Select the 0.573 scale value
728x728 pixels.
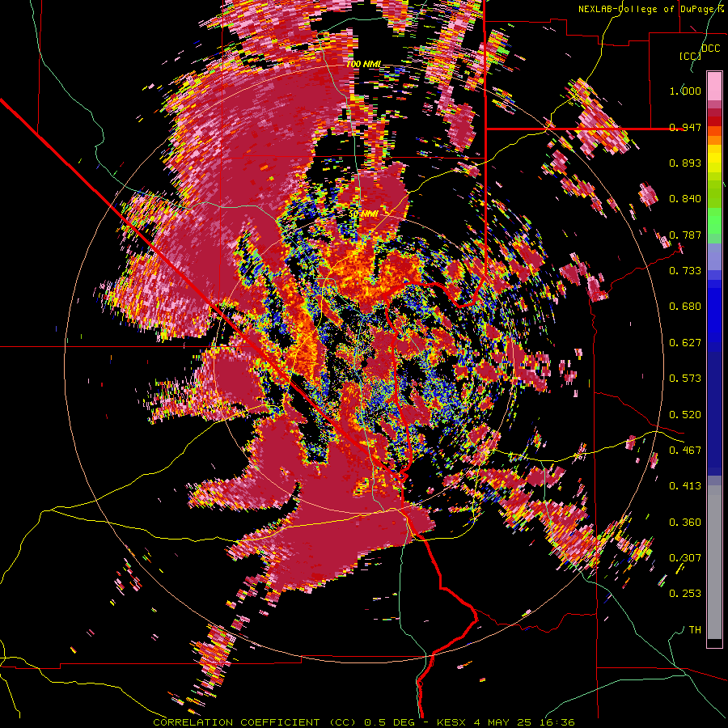685,378
